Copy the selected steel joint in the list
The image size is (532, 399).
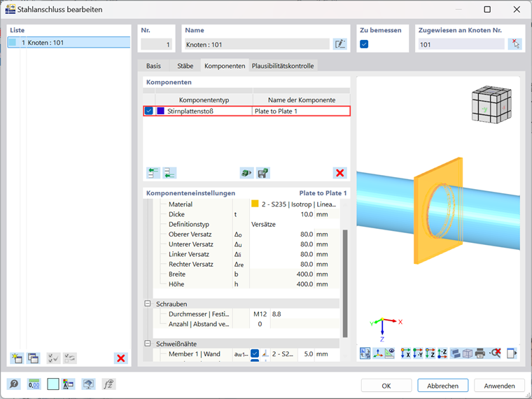click(34, 358)
